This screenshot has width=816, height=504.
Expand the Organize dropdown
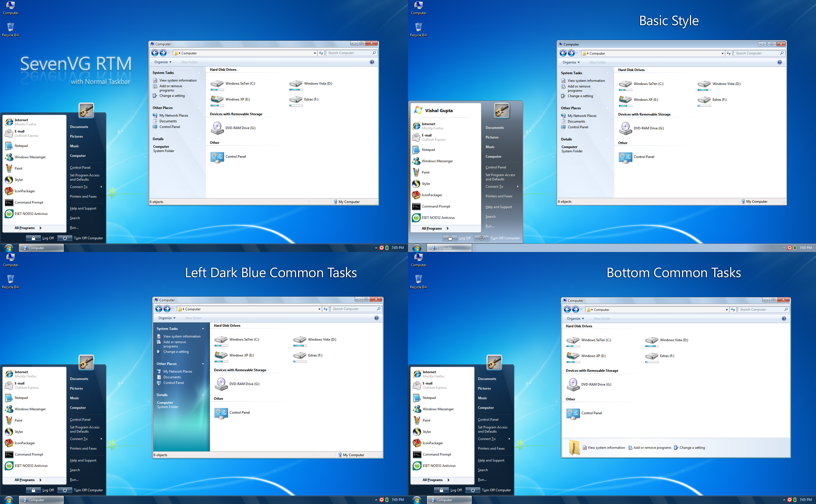pos(162,62)
